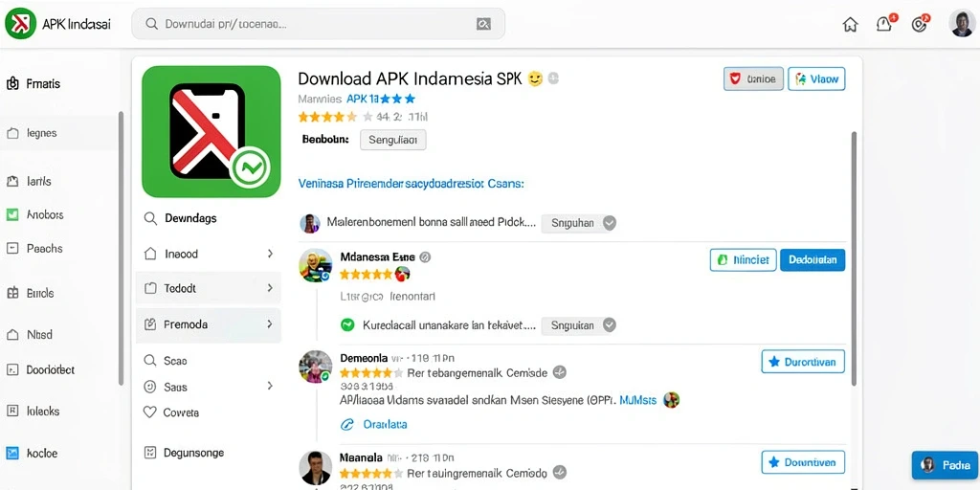The width and height of the screenshot is (980, 490).
Task: Click the blue Dedoutian button
Action: [813, 260]
